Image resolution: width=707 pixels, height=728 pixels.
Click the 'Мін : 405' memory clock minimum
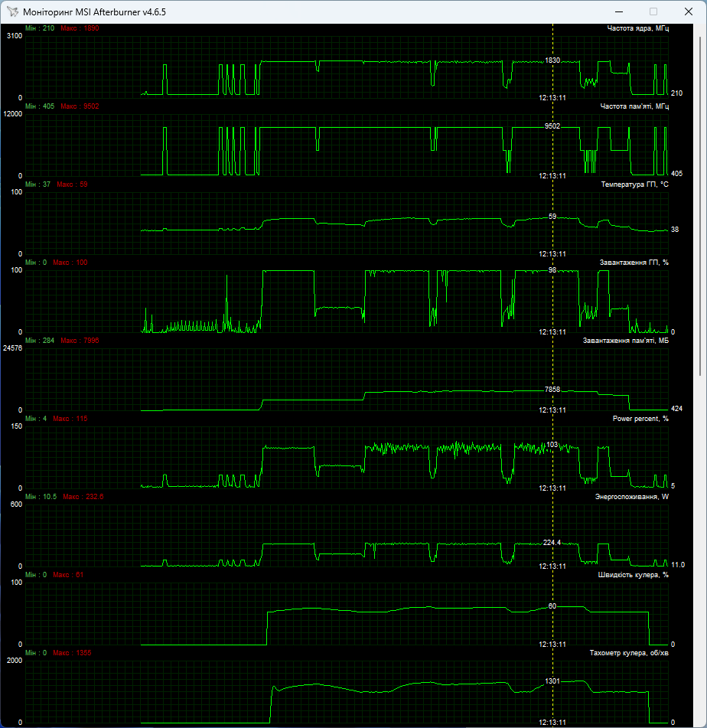[x=40, y=106]
